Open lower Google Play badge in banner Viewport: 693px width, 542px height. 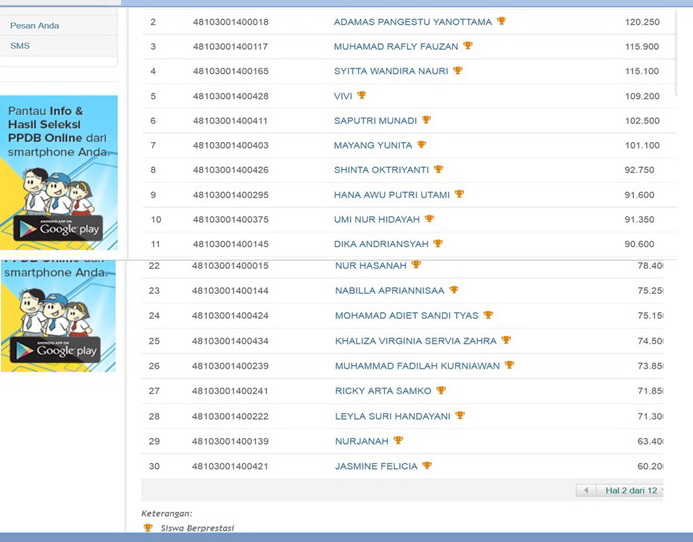click(x=55, y=350)
